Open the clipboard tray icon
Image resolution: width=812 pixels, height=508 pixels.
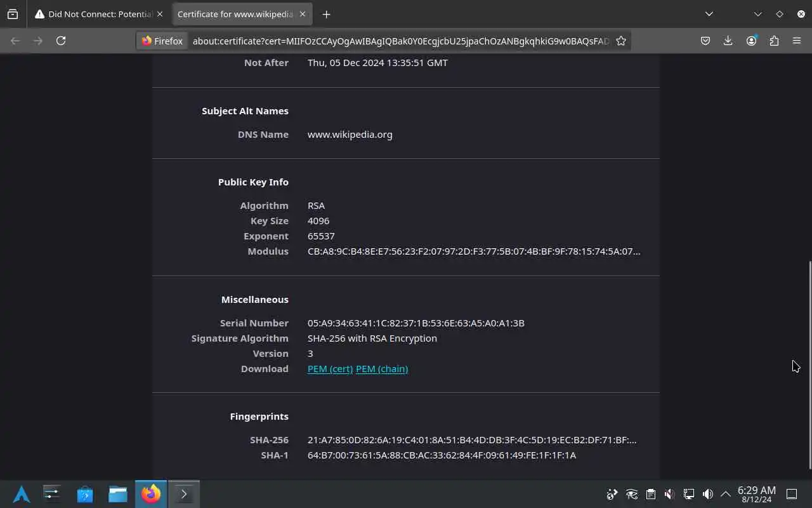tap(650, 494)
